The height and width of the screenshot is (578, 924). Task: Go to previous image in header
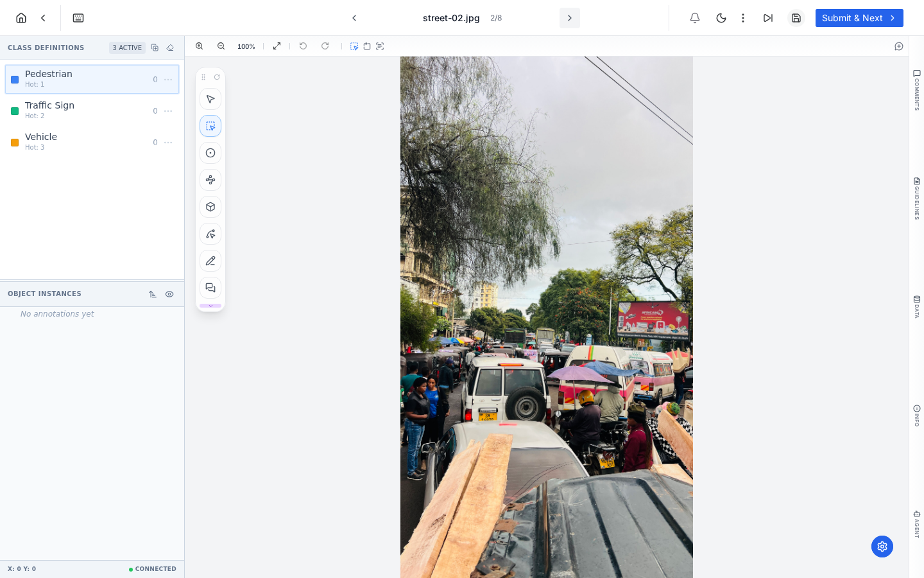(354, 18)
